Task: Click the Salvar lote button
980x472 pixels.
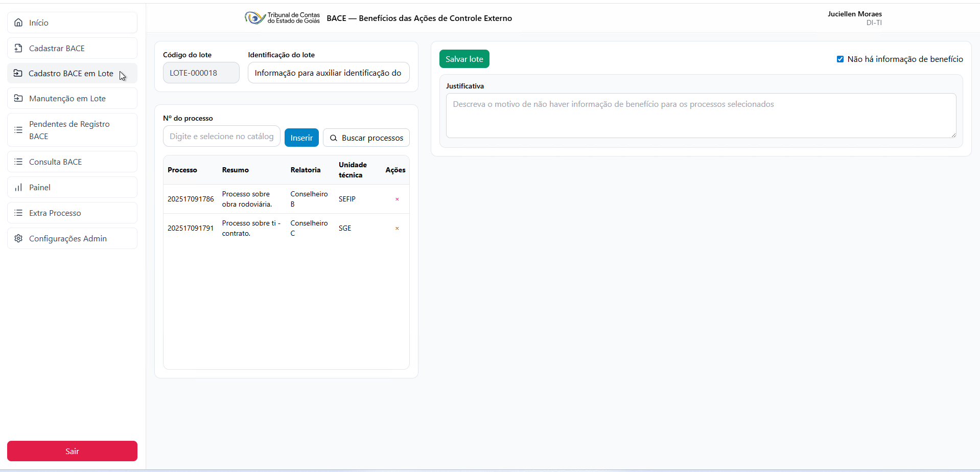Action: click(464, 59)
